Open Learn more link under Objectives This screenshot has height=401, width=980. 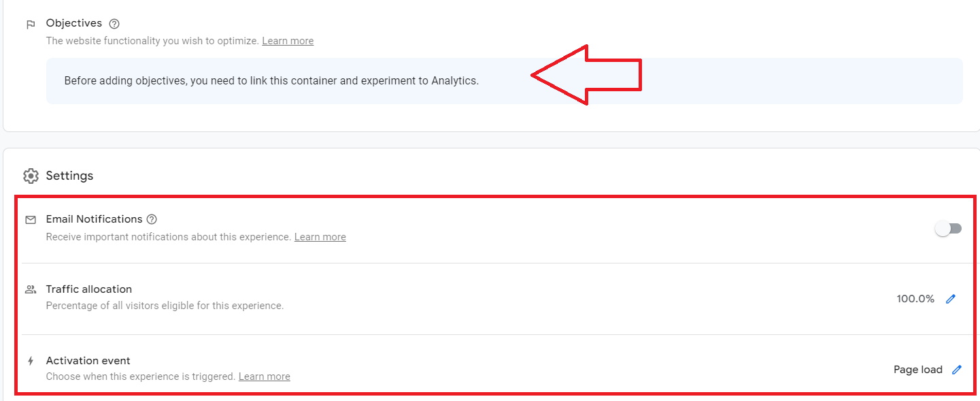[x=288, y=41]
